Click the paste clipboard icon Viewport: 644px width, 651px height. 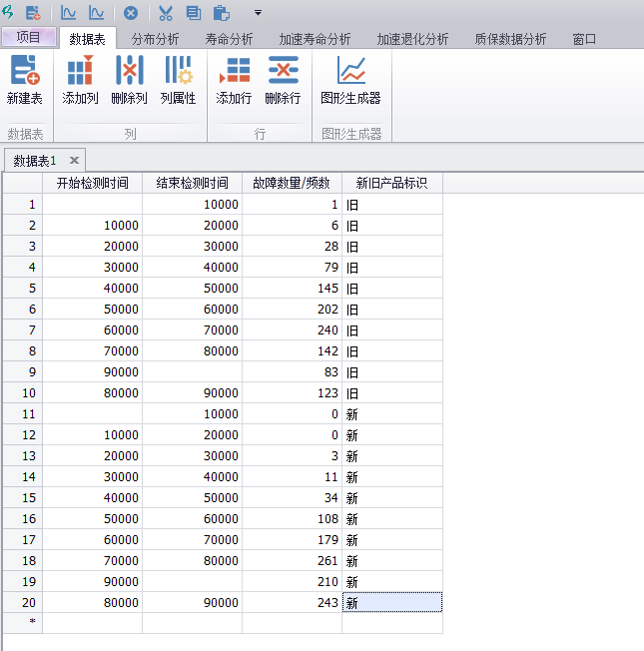click(x=222, y=13)
